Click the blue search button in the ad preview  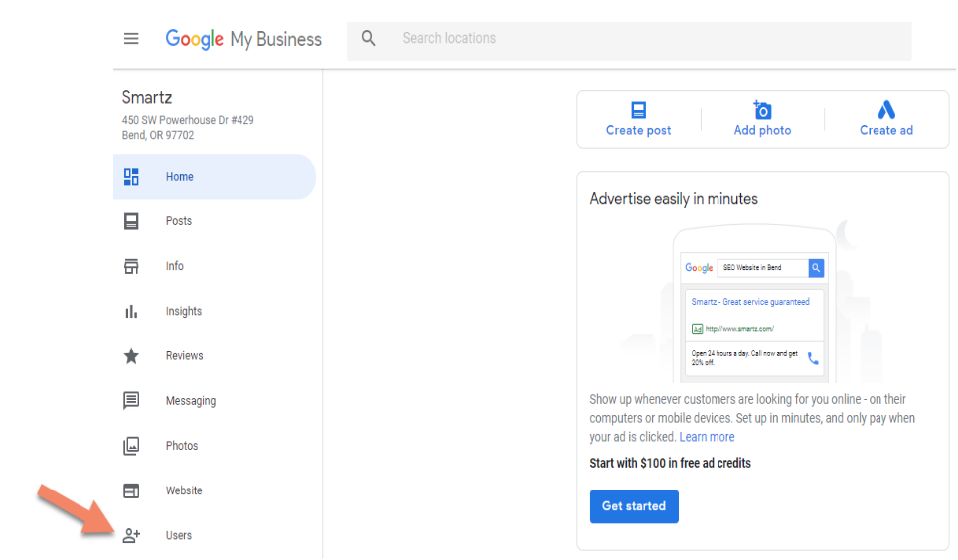pos(816,268)
